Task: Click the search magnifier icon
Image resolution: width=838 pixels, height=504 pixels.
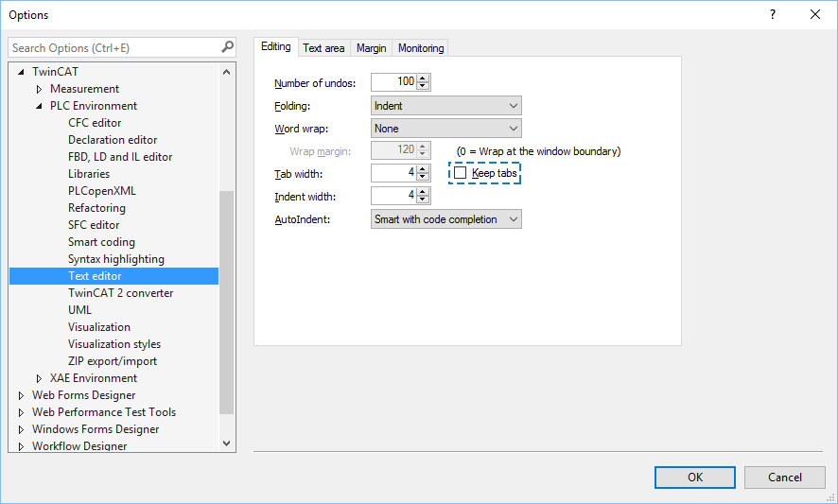Action: pos(228,47)
